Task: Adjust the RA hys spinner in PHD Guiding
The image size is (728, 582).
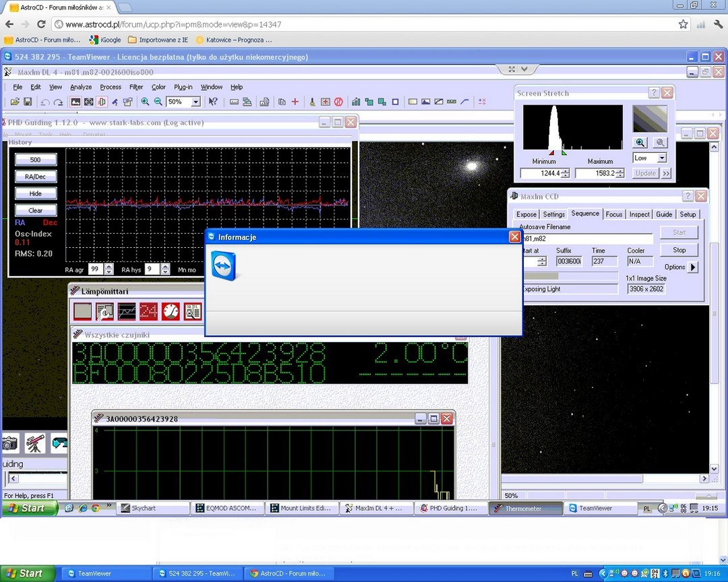Action: 165,269
